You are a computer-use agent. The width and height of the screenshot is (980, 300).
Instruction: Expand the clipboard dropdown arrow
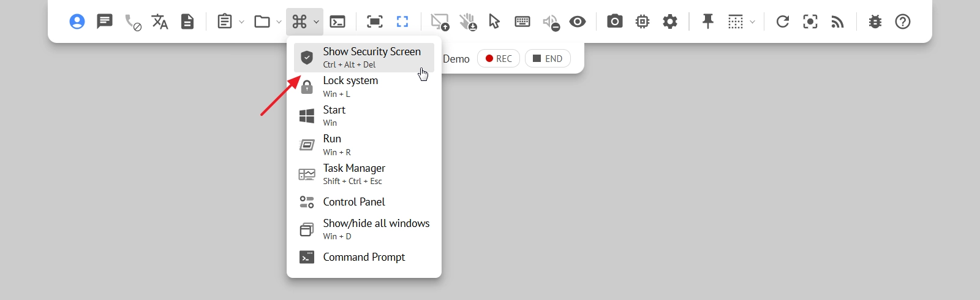[242, 22]
